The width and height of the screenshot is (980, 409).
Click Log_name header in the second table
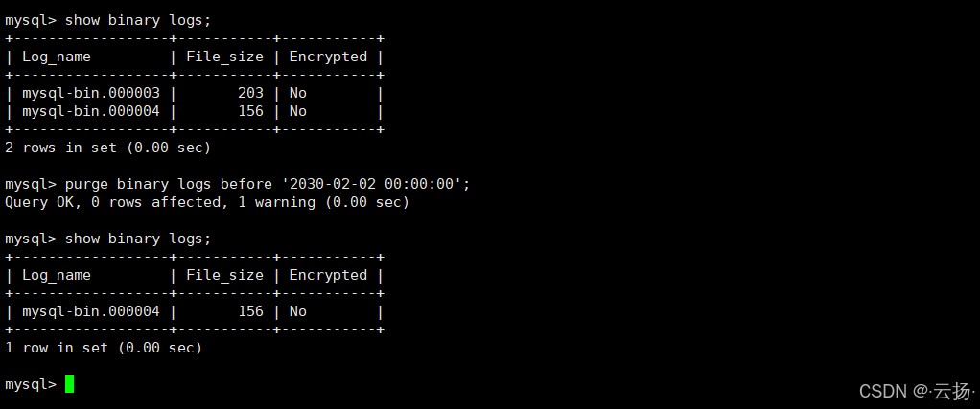point(57,275)
